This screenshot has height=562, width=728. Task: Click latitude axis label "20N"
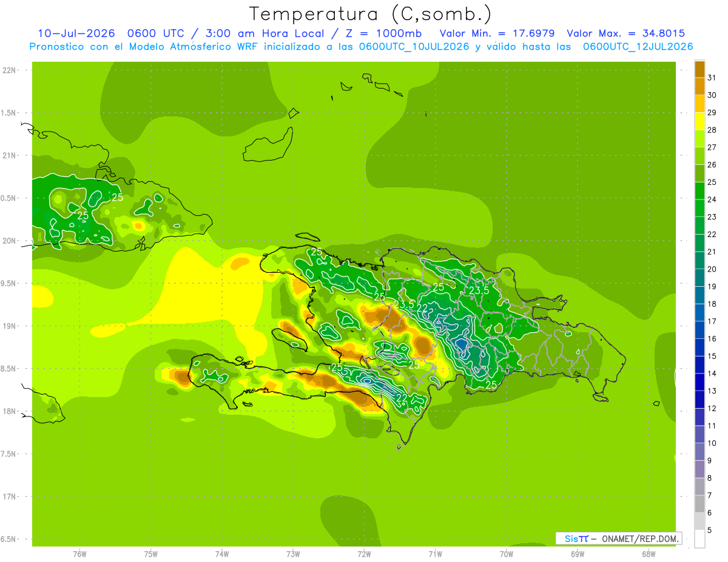coord(9,241)
